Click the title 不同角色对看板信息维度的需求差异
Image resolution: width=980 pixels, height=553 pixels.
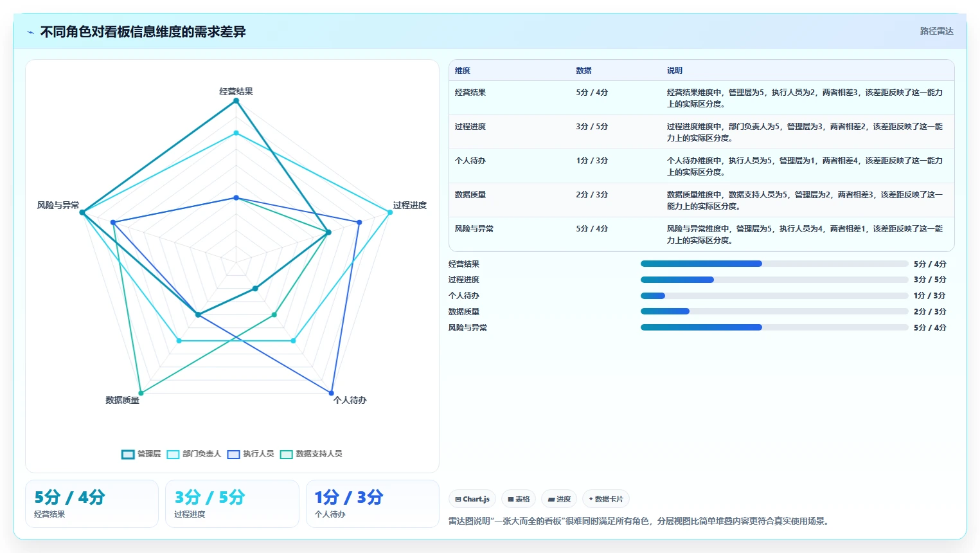[x=143, y=32]
